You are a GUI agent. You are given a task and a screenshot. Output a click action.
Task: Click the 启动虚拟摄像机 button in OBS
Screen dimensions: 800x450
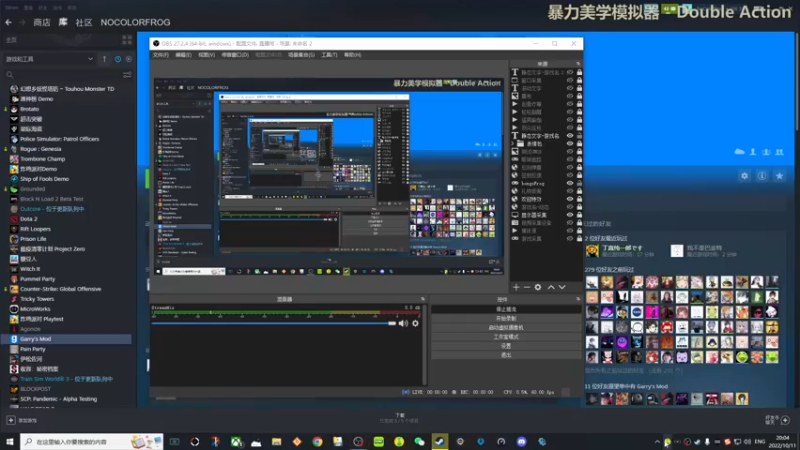click(506, 328)
